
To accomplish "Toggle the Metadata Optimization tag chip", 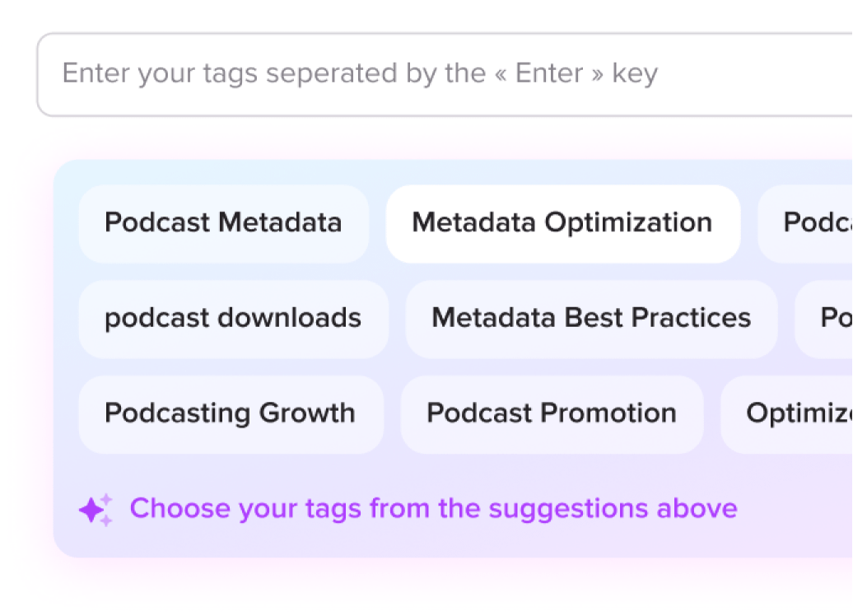I will click(562, 223).
